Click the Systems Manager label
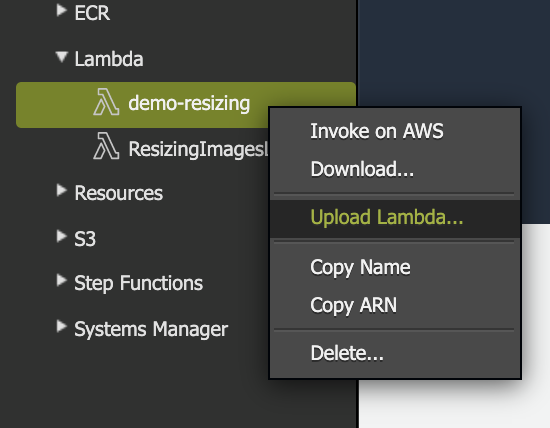 [x=151, y=329]
